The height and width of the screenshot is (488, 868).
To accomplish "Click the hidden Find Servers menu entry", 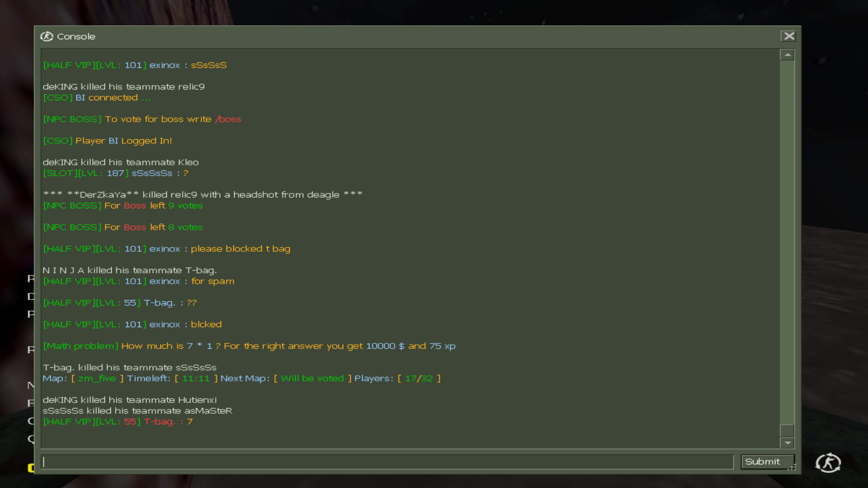I will 31,403.
